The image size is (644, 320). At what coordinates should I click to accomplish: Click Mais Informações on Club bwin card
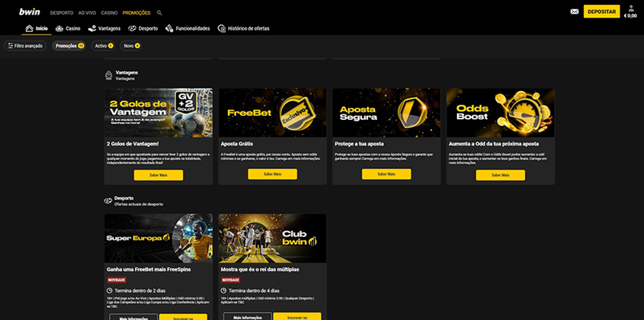[247, 317]
